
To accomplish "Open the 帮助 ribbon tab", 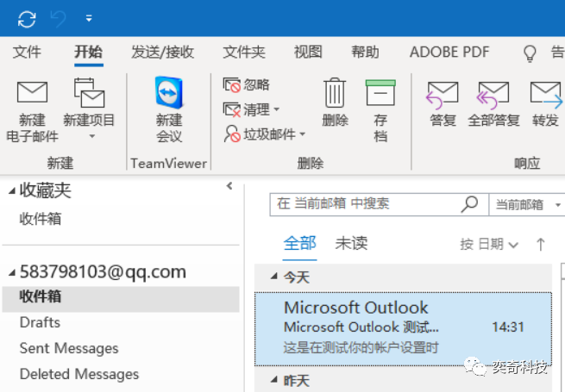I will (366, 52).
